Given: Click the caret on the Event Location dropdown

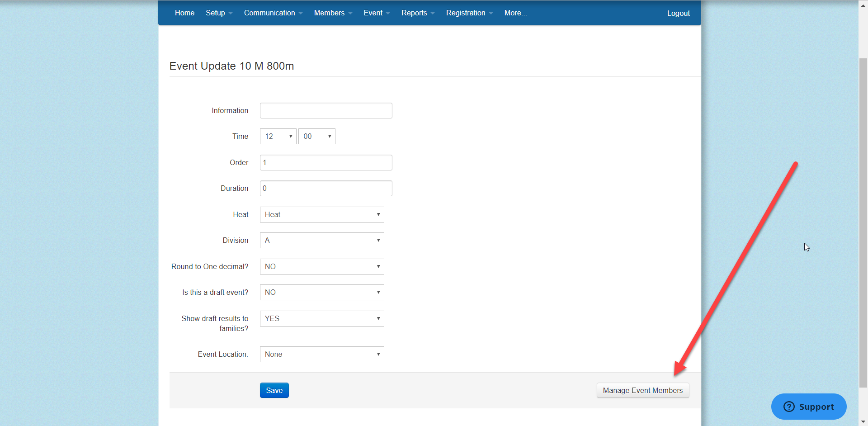Looking at the screenshot, I should coord(378,354).
